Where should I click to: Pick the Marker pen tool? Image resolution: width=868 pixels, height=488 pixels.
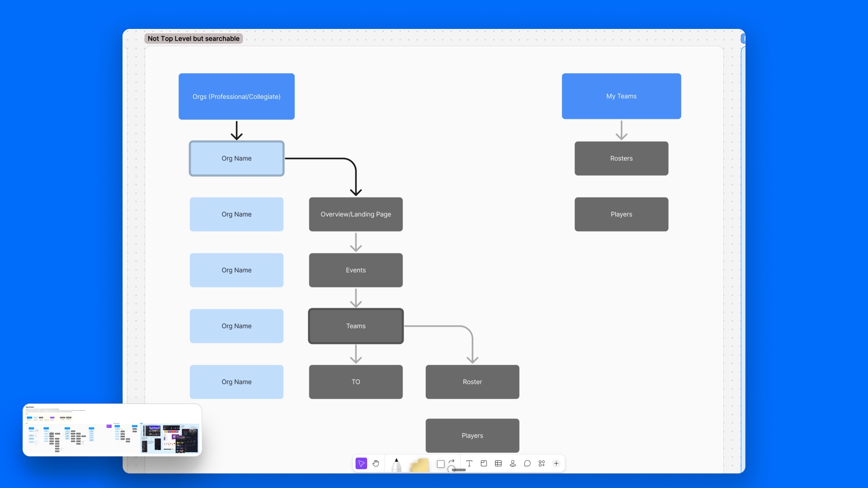(396, 465)
